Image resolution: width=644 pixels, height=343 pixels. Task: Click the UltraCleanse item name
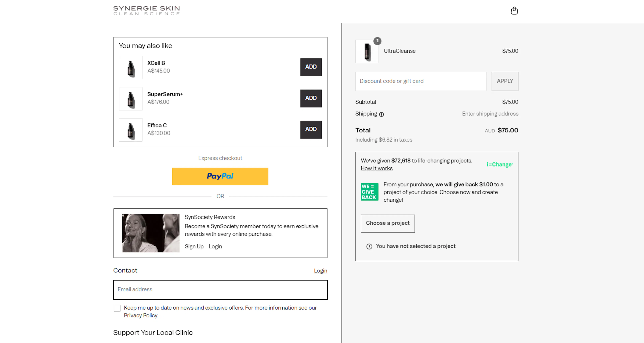(x=399, y=51)
